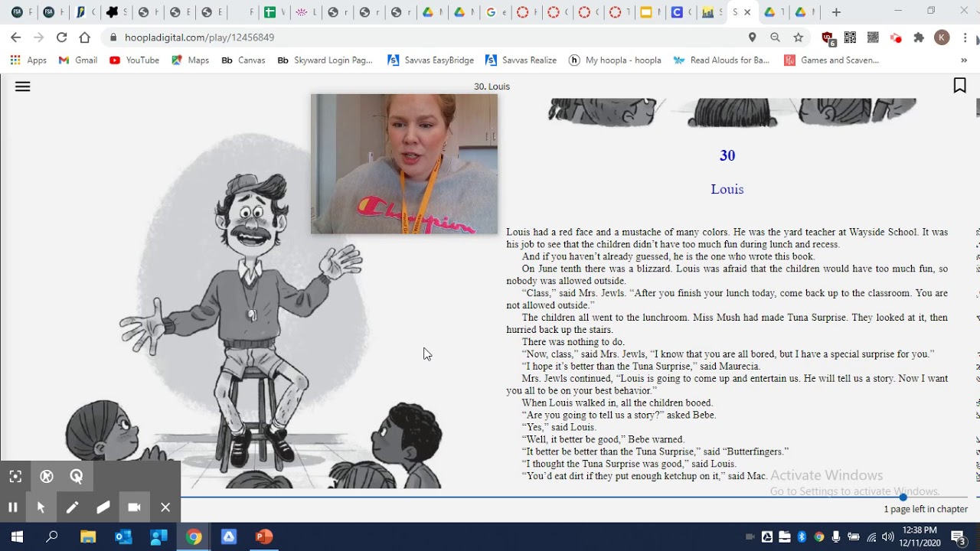Open the Canvas bookmark

(x=243, y=60)
